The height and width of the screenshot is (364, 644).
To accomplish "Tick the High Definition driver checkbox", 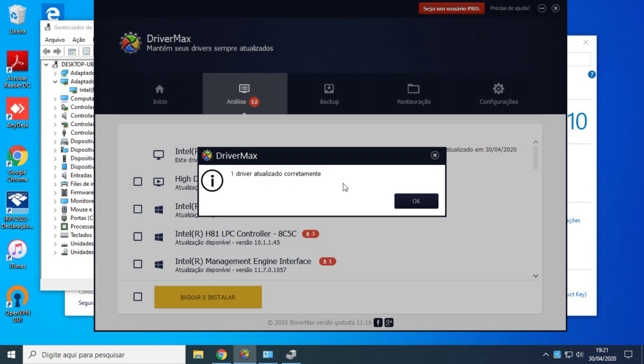I will 138,182.
